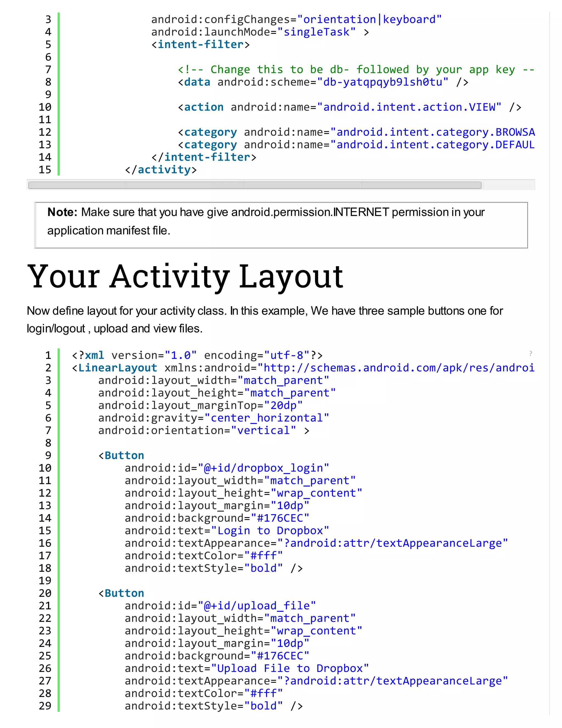Click the question mark help icon on code block

point(530,353)
